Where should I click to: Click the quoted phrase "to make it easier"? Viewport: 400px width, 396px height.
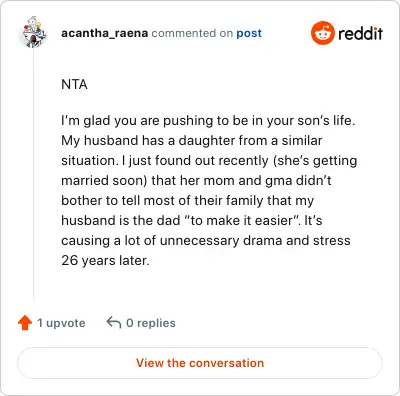[x=241, y=220]
